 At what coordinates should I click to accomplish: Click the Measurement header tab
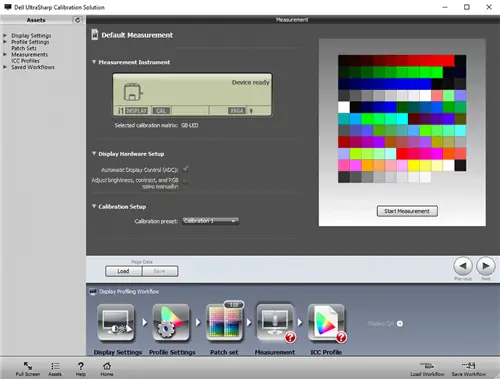pos(292,20)
